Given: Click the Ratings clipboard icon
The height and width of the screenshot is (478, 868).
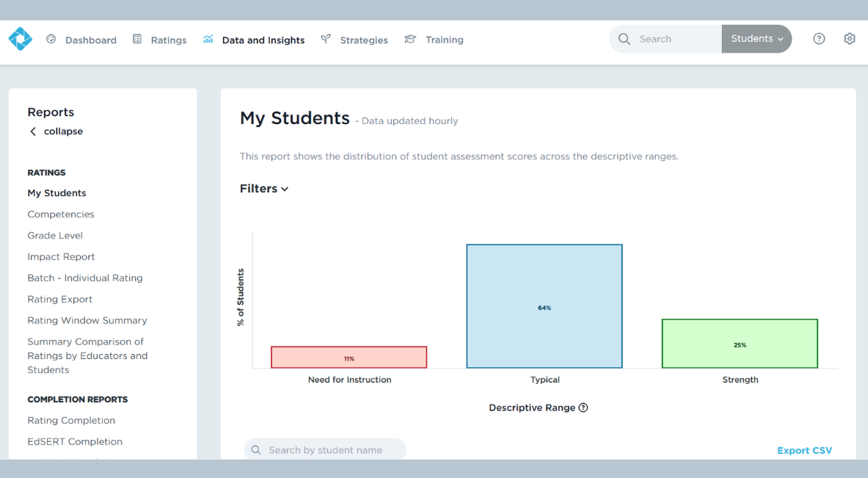Looking at the screenshot, I should (x=137, y=39).
